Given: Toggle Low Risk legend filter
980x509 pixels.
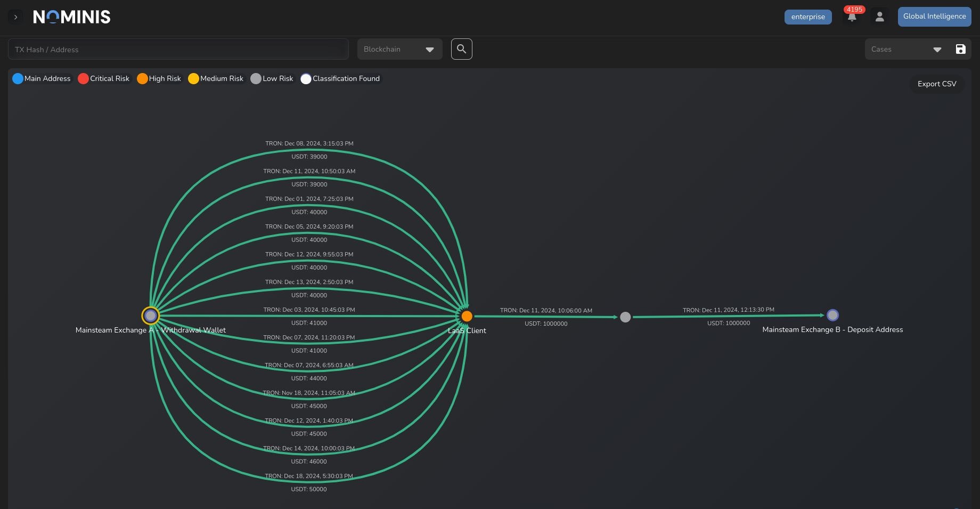Looking at the screenshot, I should tap(272, 78).
